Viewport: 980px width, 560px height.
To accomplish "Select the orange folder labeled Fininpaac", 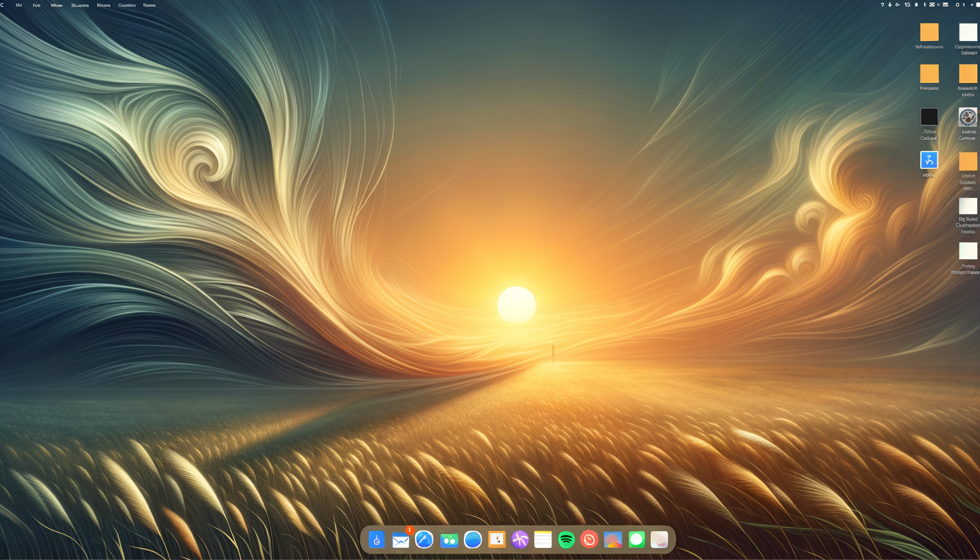I will click(929, 74).
